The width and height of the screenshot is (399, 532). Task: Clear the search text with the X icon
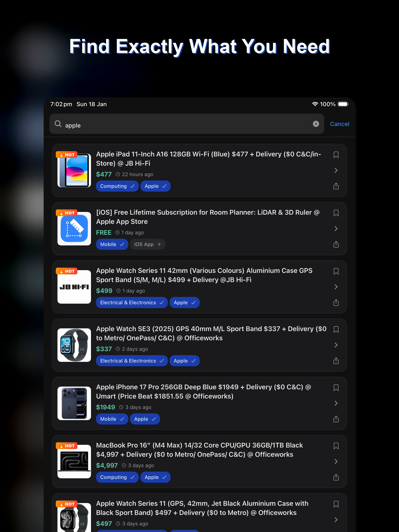tap(316, 124)
